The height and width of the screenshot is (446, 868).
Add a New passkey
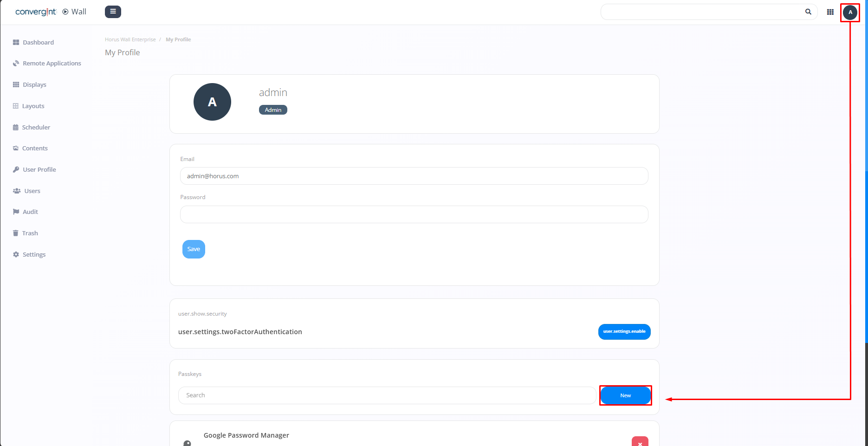pos(625,395)
